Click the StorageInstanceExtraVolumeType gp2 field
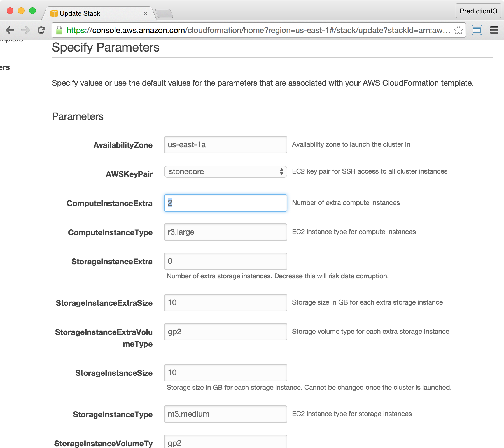Viewport: 504px width, 448px height. pos(225,332)
